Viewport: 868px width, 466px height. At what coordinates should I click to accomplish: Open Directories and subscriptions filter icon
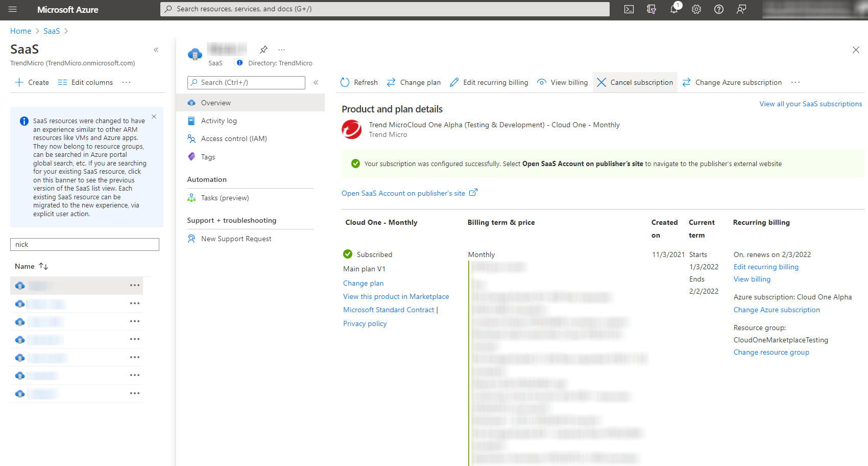click(652, 9)
